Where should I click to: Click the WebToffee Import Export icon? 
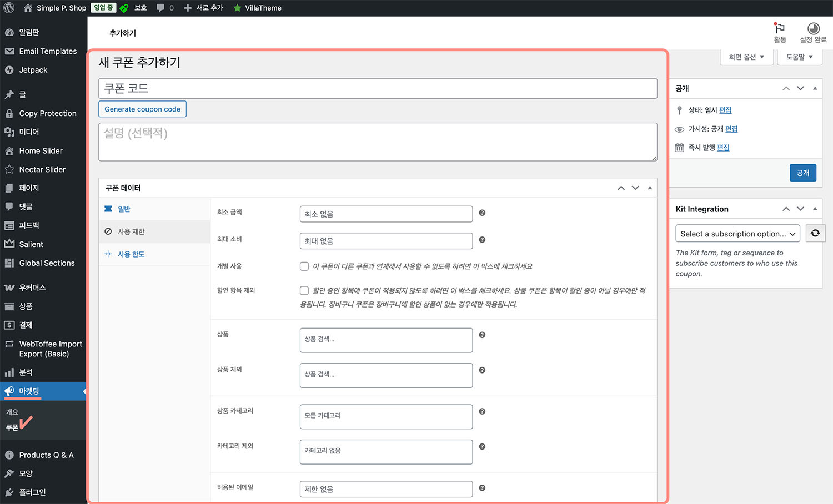click(x=9, y=344)
